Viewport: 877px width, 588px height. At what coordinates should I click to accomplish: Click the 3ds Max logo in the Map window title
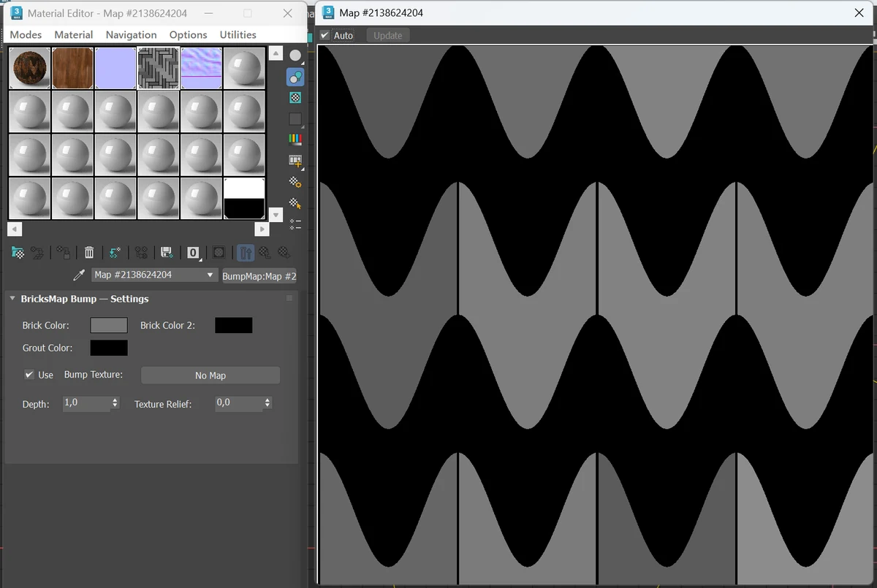[328, 12]
